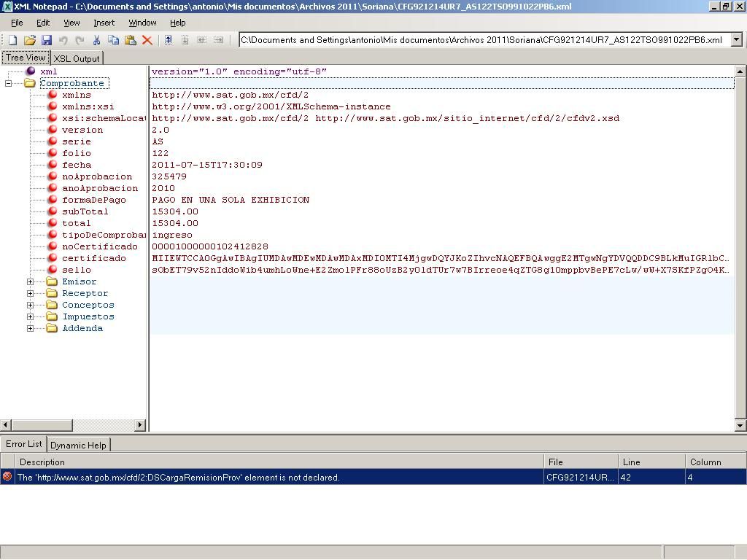
Task: Click the Description column header
Action: coord(279,462)
